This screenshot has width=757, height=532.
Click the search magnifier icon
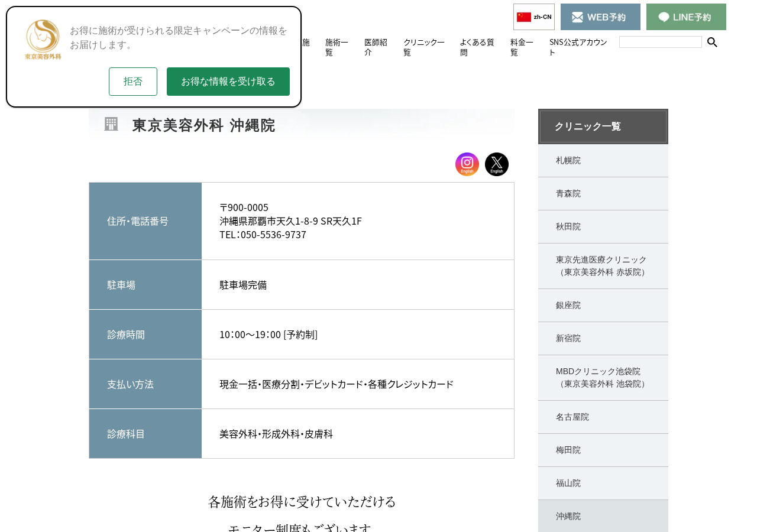pos(712,42)
